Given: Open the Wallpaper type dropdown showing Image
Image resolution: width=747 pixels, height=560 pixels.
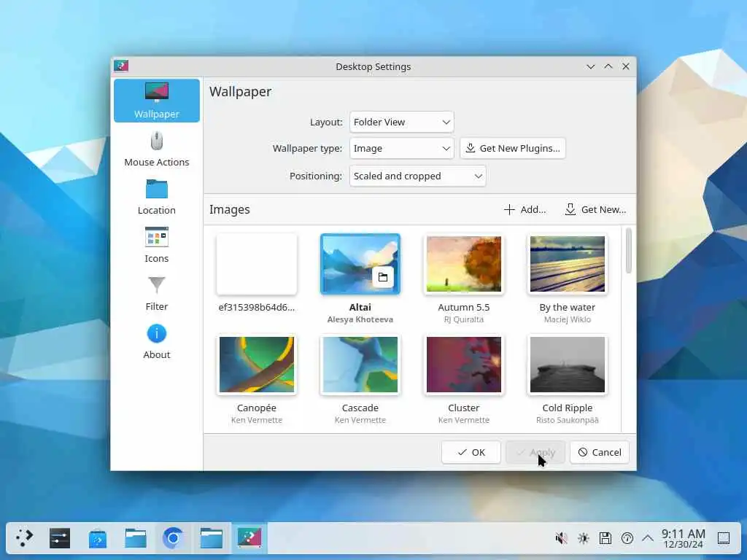Looking at the screenshot, I should (402, 148).
